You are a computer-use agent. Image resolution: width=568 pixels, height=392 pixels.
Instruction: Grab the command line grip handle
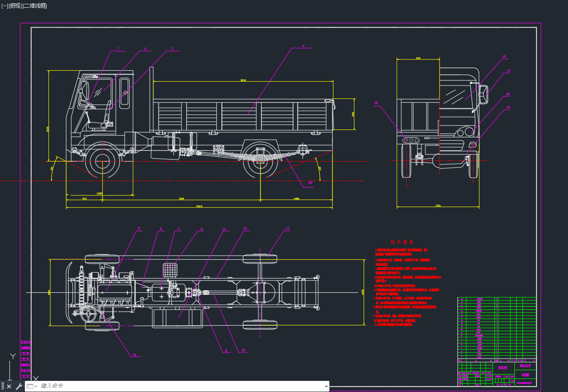tap(3, 386)
